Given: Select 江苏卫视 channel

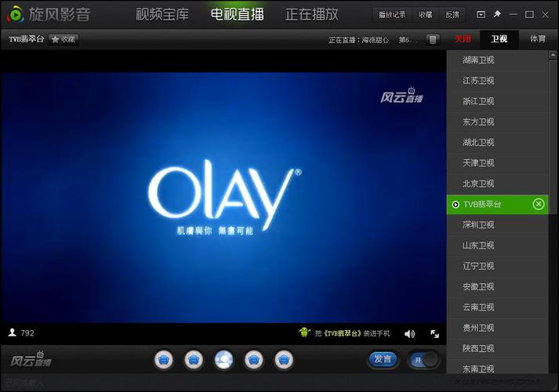Looking at the screenshot, I should pos(497,81).
